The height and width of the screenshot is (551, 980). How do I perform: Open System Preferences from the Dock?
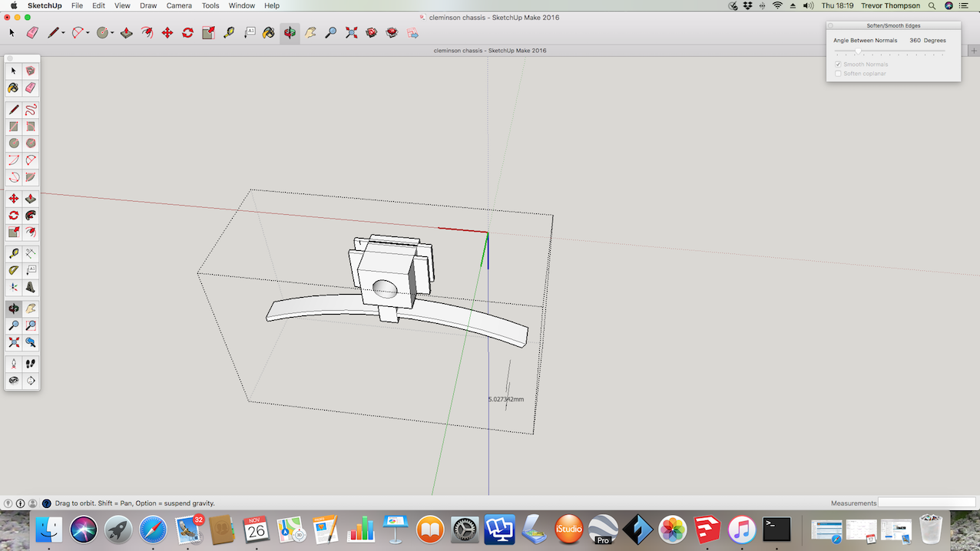coord(465,530)
